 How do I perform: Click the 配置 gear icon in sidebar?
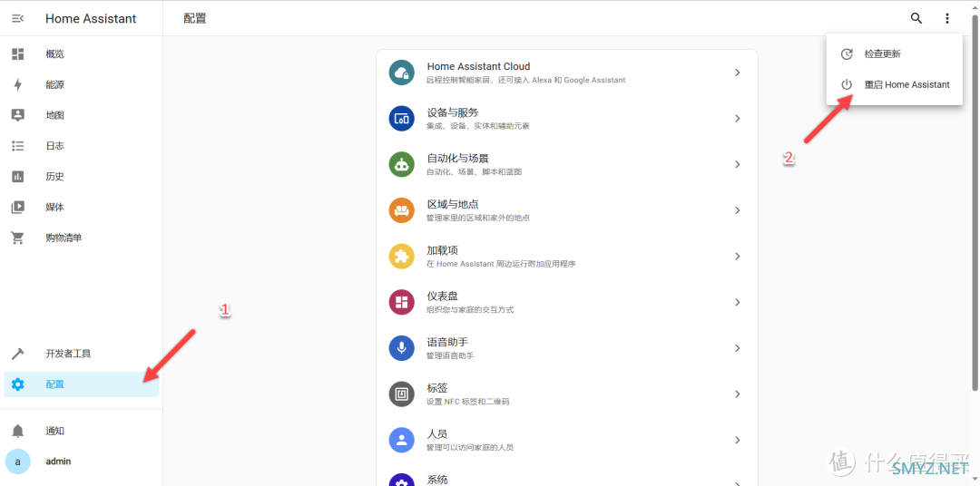(17, 384)
